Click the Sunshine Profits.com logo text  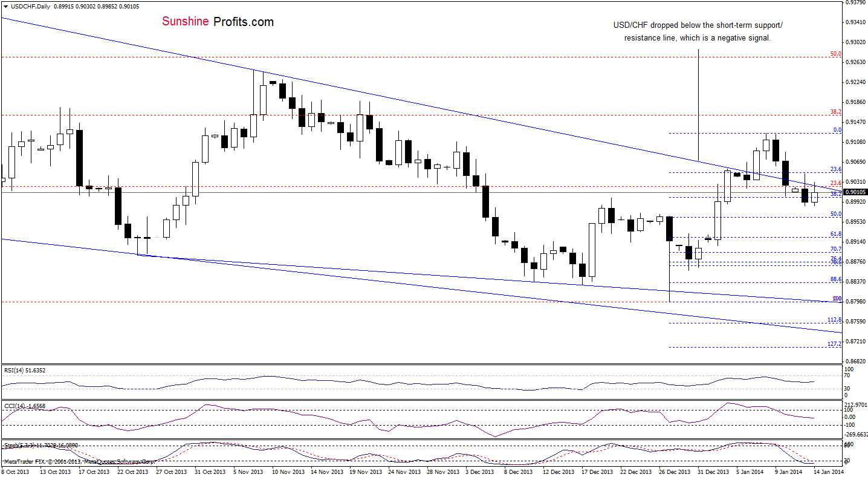click(218, 22)
